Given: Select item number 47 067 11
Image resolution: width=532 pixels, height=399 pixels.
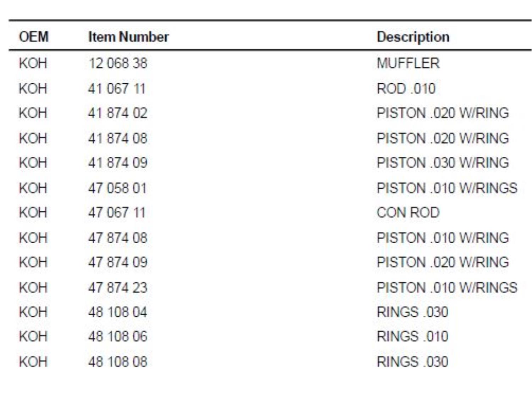Looking at the screenshot, I should point(117,213).
